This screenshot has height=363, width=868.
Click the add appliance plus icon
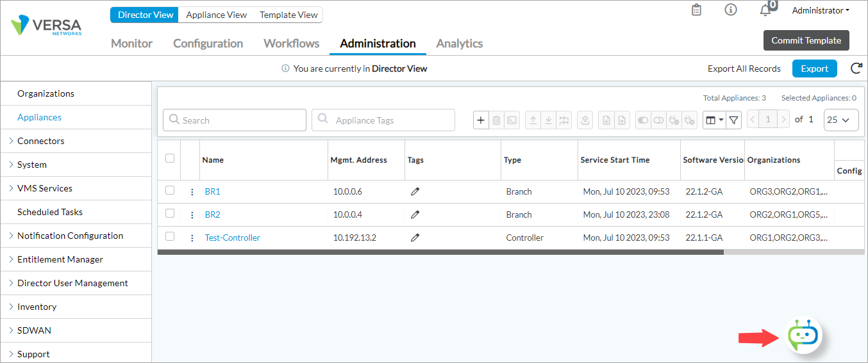point(481,120)
